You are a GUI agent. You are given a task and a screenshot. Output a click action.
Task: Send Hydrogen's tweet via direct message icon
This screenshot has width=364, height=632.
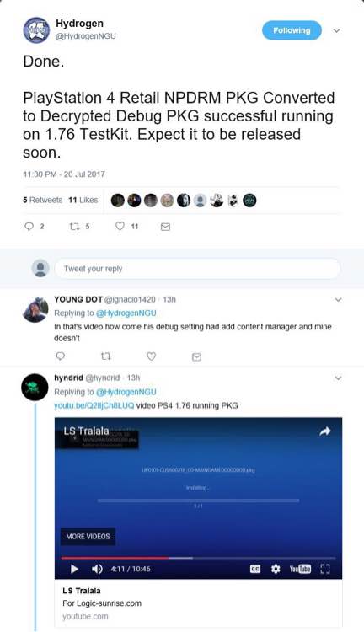click(165, 227)
